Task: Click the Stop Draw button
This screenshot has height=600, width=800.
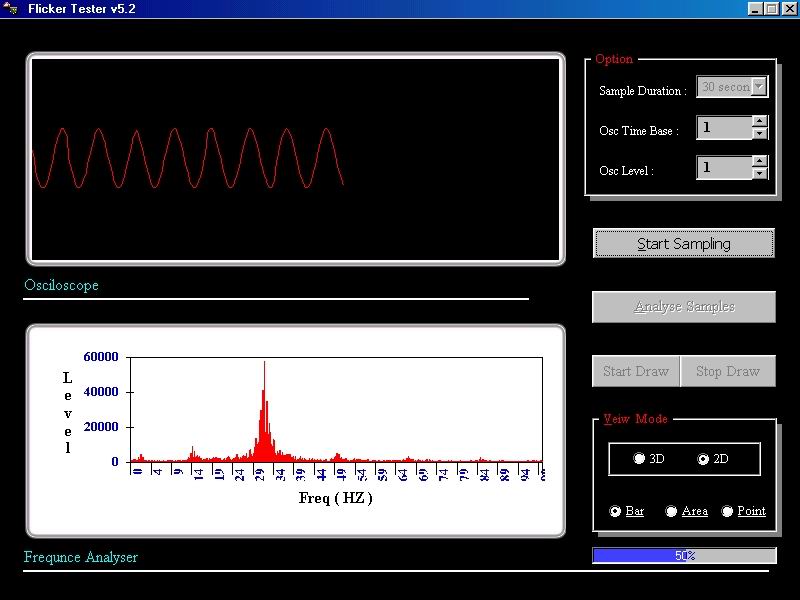Action: pyautogui.click(x=728, y=371)
